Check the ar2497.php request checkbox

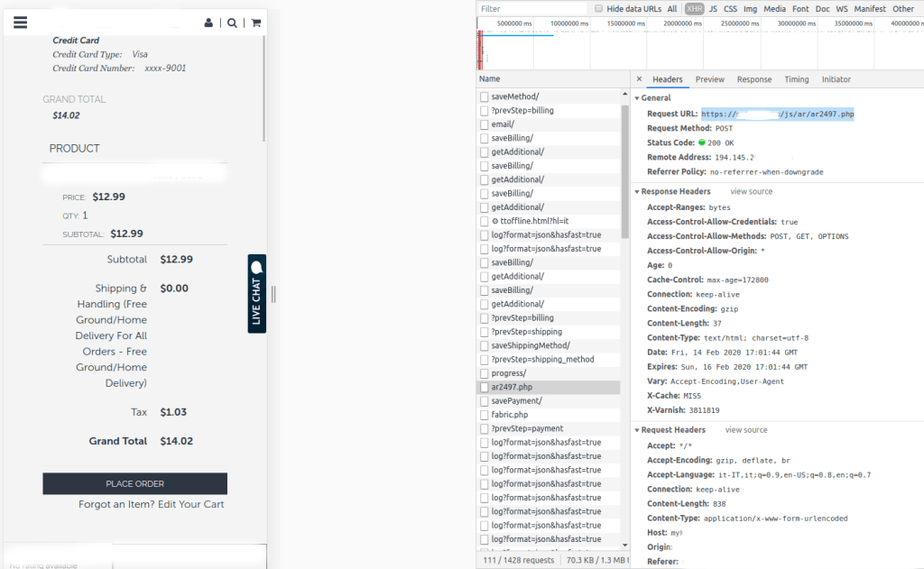click(485, 387)
